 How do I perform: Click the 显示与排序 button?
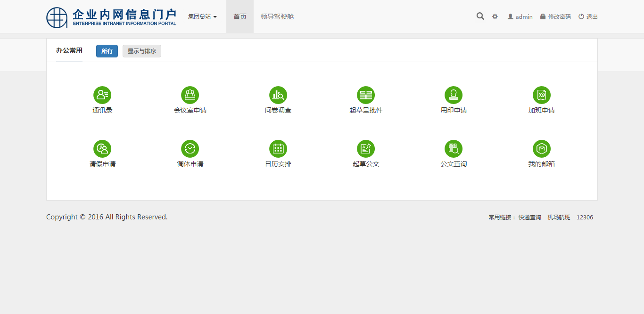142,51
